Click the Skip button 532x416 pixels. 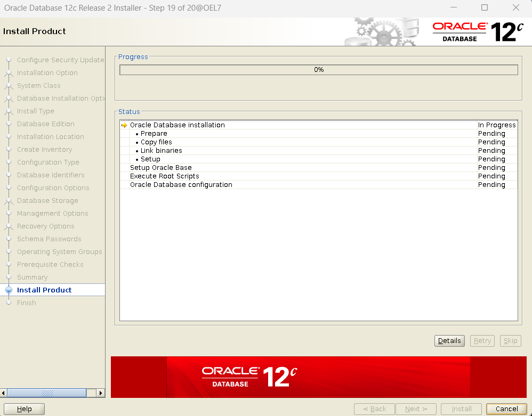coord(510,341)
